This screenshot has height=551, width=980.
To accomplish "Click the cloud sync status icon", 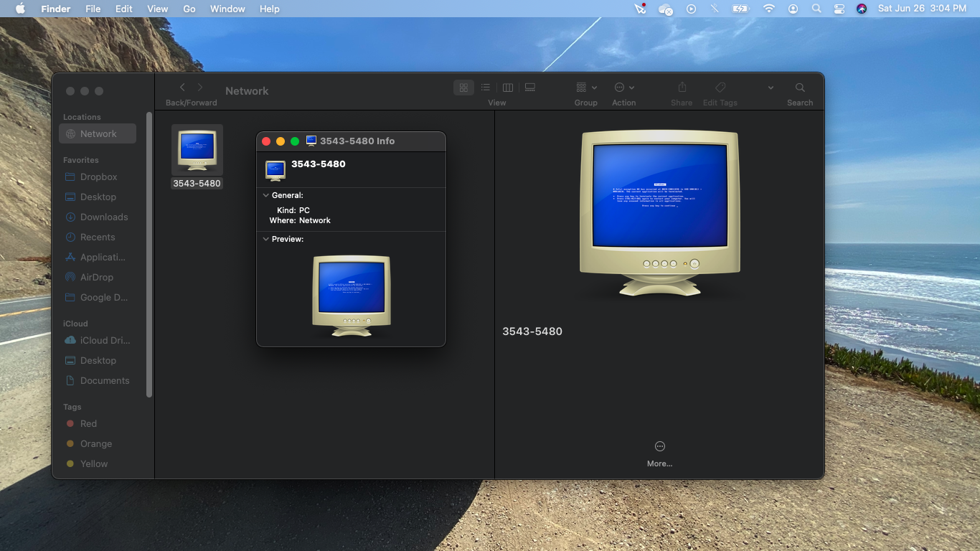I will (666, 9).
